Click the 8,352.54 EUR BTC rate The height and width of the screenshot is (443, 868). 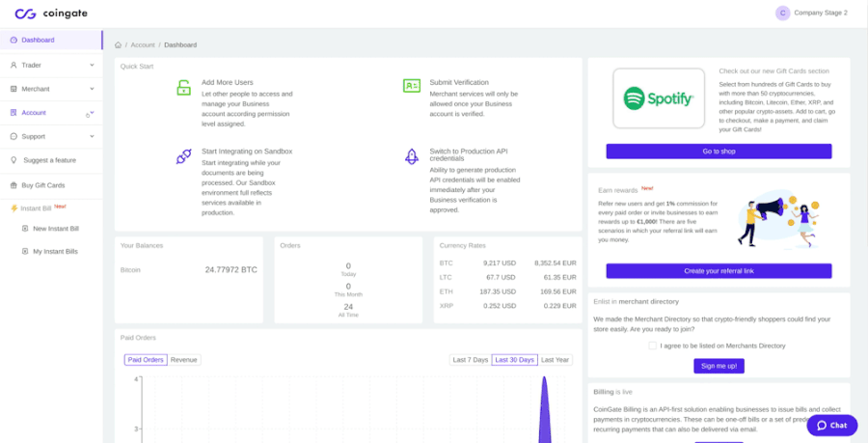(x=556, y=263)
